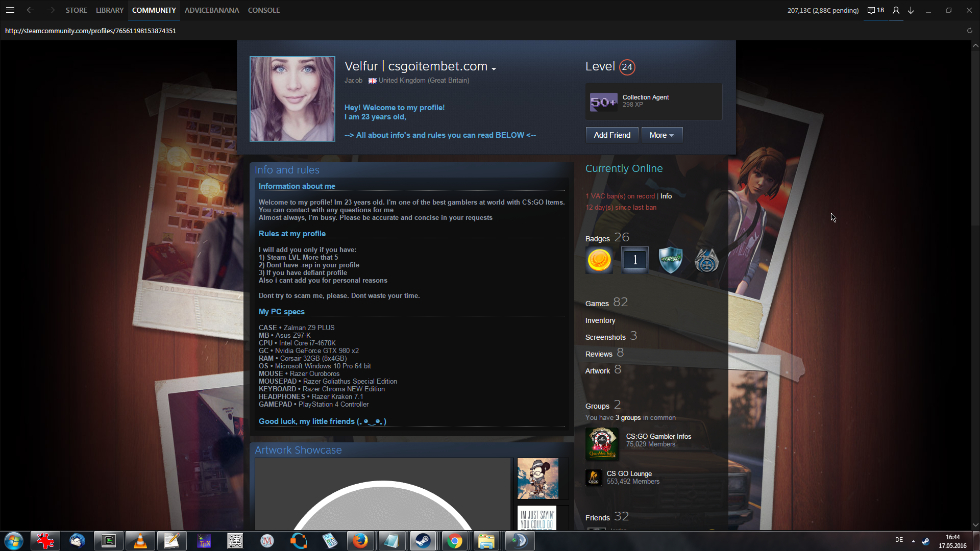Open chat notifications showing 18
The height and width of the screenshot is (551, 980).
(875, 10)
